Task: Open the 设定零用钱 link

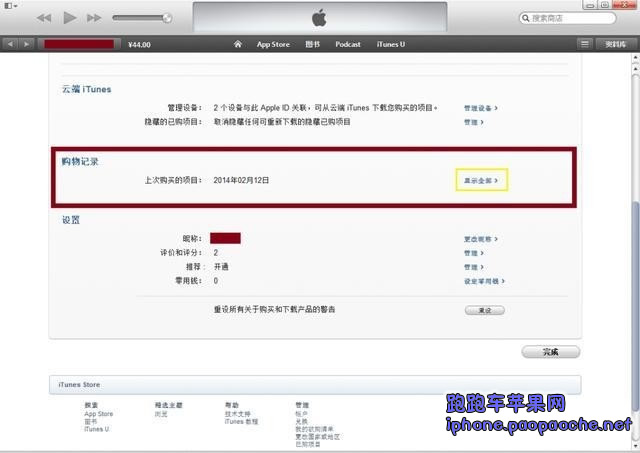Action: pyautogui.click(x=484, y=281)
